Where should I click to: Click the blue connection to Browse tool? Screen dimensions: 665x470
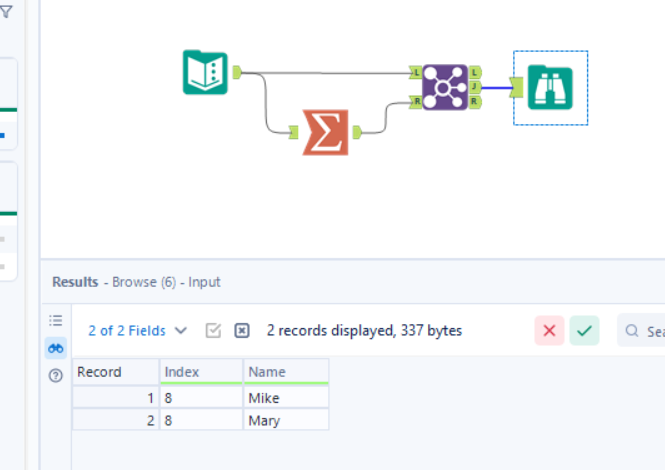[496, 88]
